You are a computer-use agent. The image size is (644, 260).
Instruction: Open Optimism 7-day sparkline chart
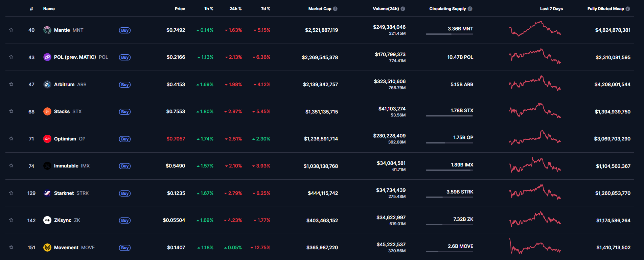point(535,137)
